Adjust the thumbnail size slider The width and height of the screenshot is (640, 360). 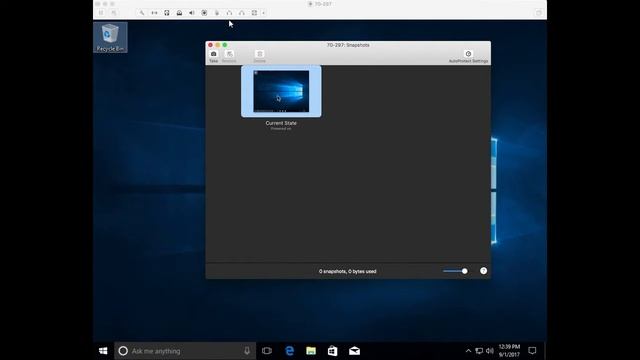click(x=455, y=271)
